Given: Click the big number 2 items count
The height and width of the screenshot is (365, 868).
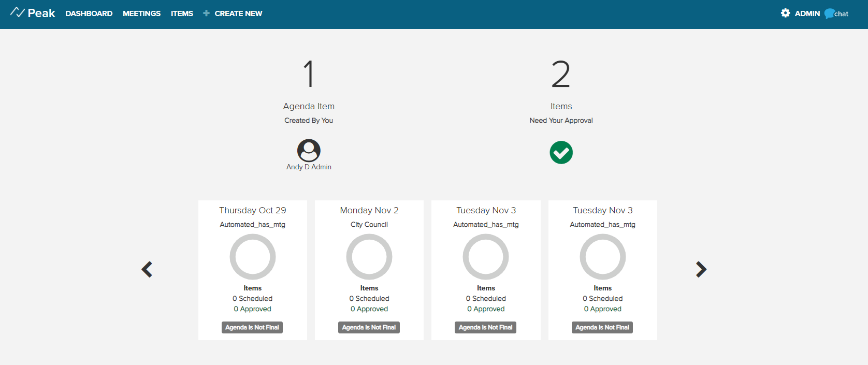Looking at the screenshot, I should click(561, 74).
